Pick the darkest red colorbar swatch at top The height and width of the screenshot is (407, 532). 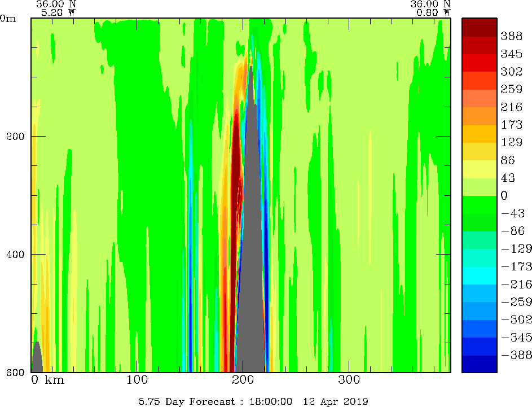(x=480, y=27)
